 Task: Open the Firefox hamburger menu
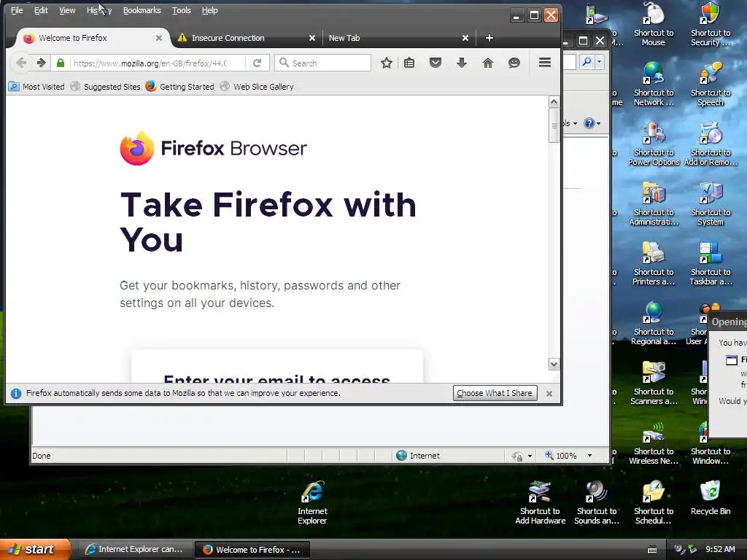point(545,63)
